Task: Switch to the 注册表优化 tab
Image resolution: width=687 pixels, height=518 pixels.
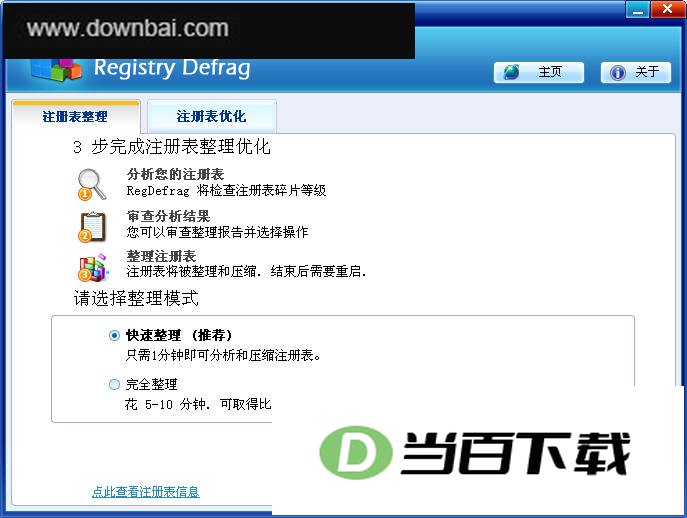Action: click(212, 117)
